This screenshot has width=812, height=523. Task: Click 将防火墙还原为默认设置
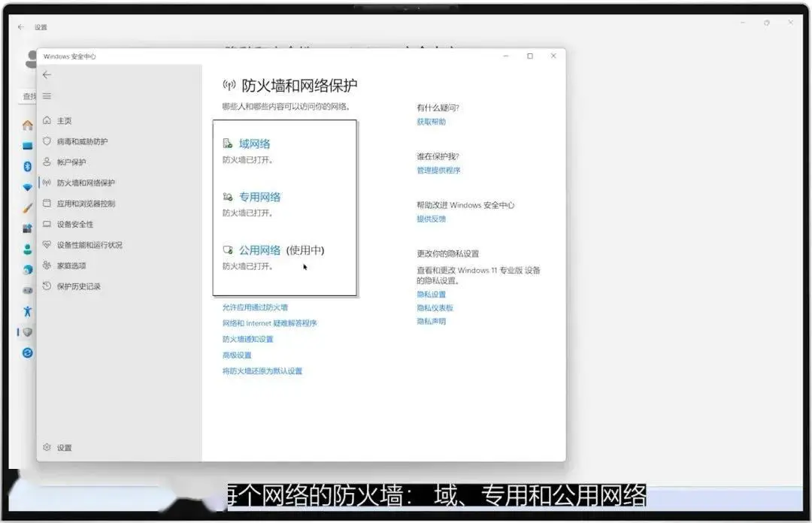pyautogui.click(x=262, y=370)
